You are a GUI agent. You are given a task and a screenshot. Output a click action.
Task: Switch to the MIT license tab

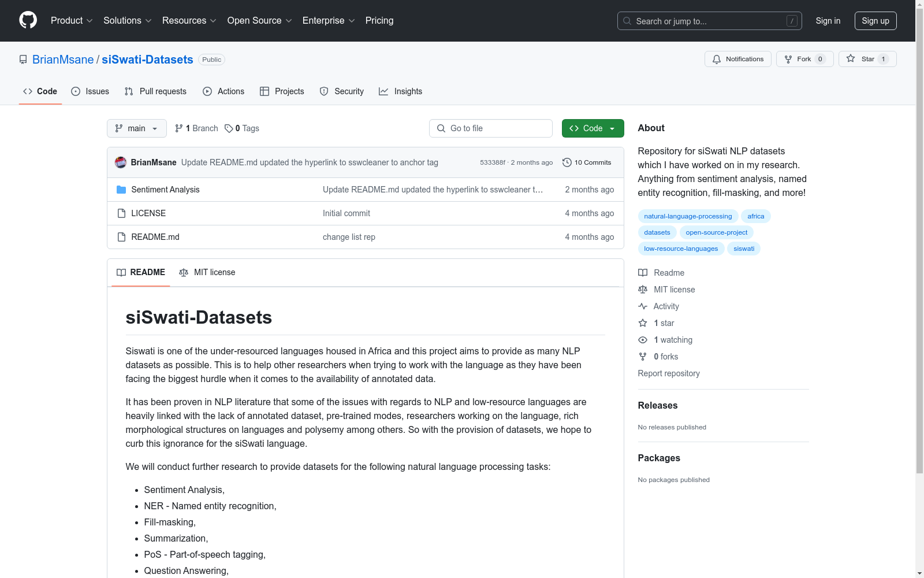pos(207,272)
